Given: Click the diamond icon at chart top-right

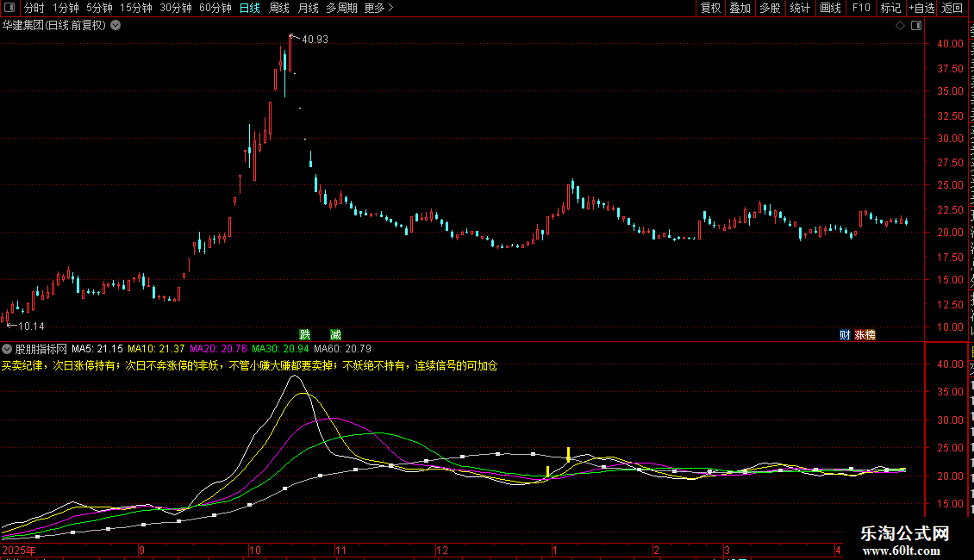Looking at the screenshot, I should click(900, 26).
